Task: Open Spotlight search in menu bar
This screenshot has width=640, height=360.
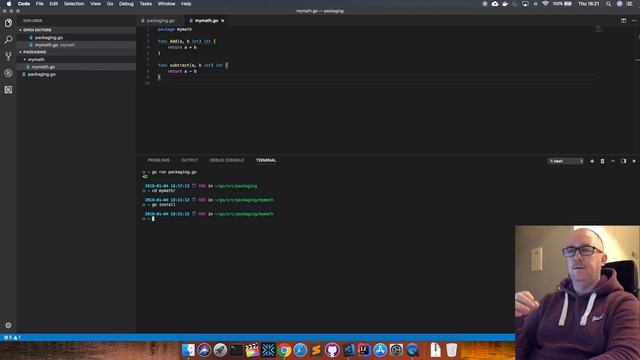Action: point(608,4)
